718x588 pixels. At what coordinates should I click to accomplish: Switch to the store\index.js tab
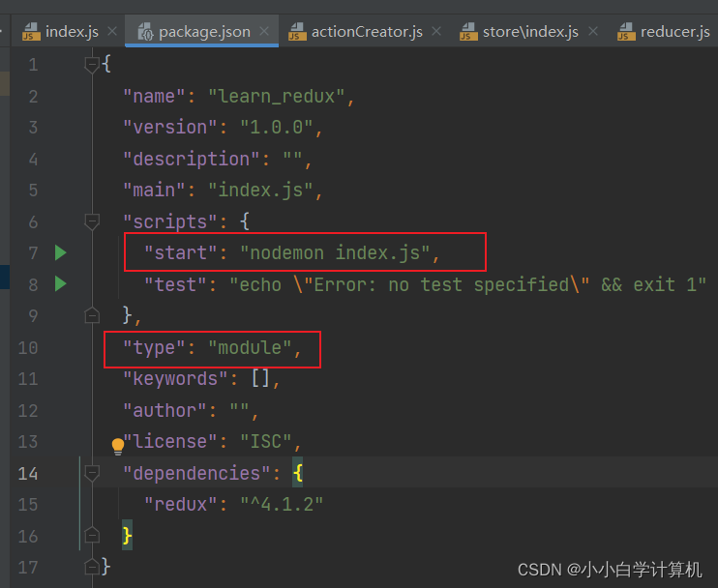[528, 32]
